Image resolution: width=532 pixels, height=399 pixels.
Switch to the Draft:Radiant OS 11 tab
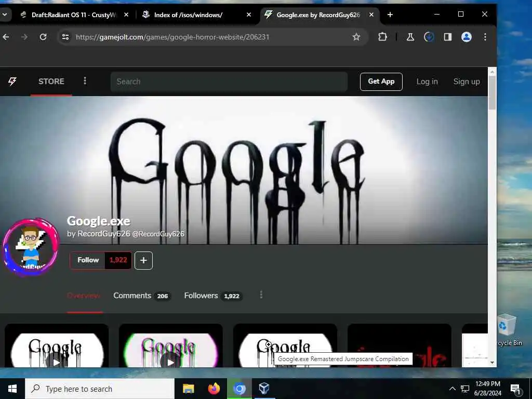pos(73,15)
